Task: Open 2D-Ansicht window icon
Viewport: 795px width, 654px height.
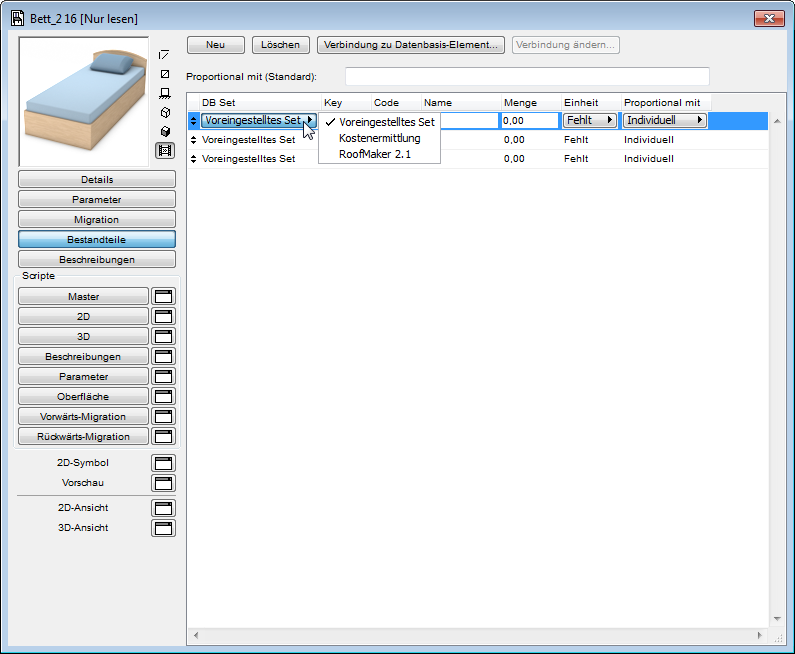Action: coord(163,508)
